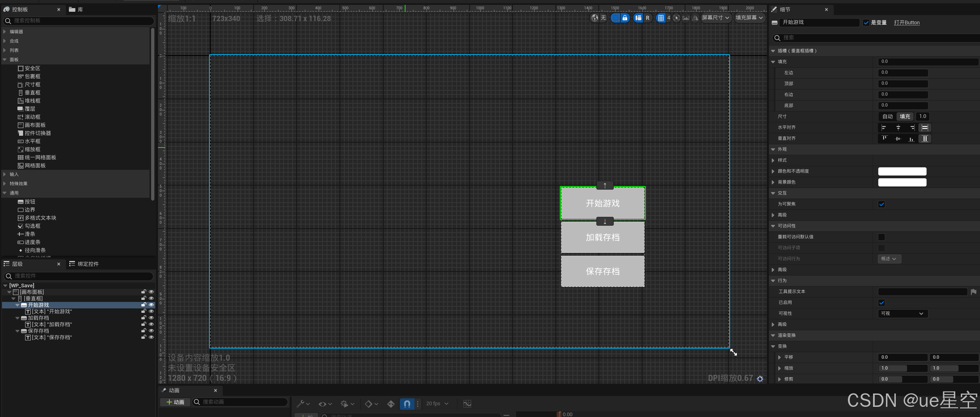Open the 填充屏幕 dropdown
This screenshot has width=980, height=417.
pyautogui.click(x=749, y=18)
